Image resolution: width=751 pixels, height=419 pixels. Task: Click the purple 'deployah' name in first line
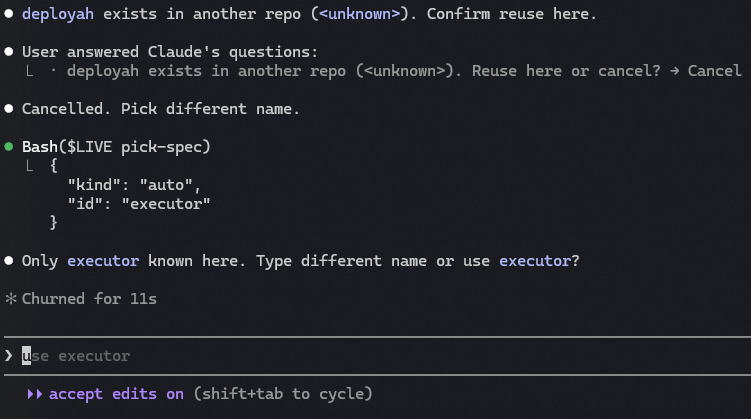(58, 14)
